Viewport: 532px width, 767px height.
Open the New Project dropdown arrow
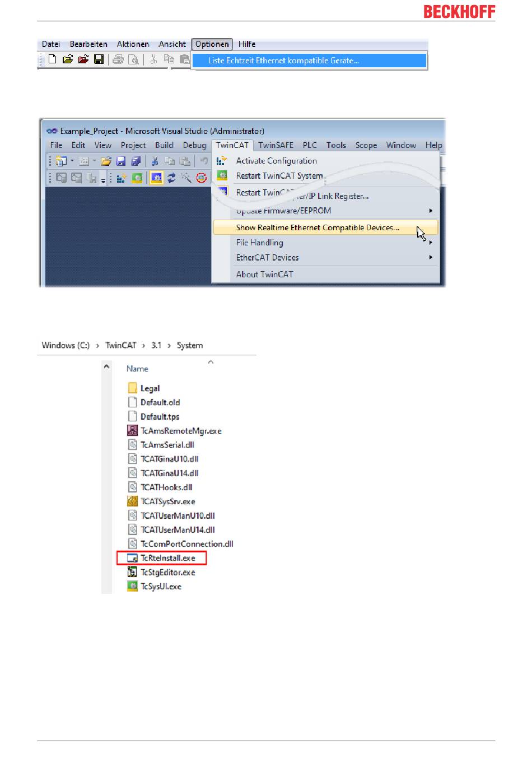pyautogui.click(x=72, y=161)
